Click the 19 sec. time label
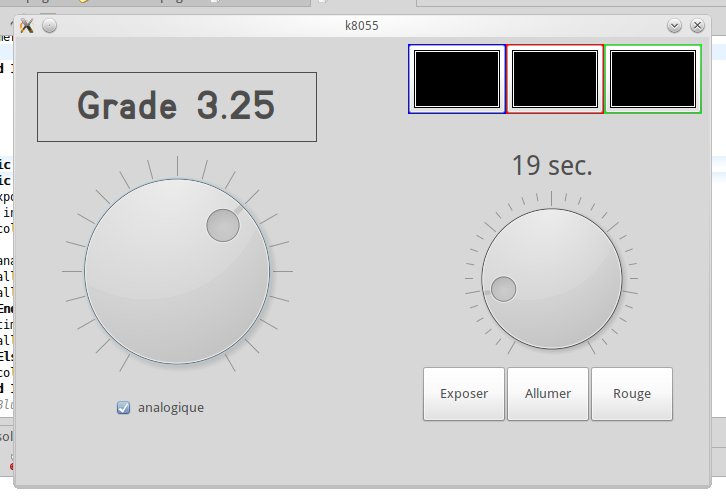The image size is (726, 504). click(552, 165)
